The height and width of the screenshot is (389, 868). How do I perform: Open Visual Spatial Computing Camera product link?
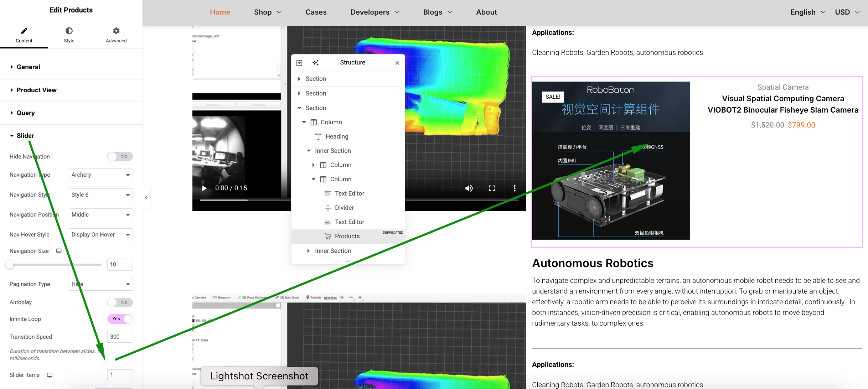click(783, 104)
